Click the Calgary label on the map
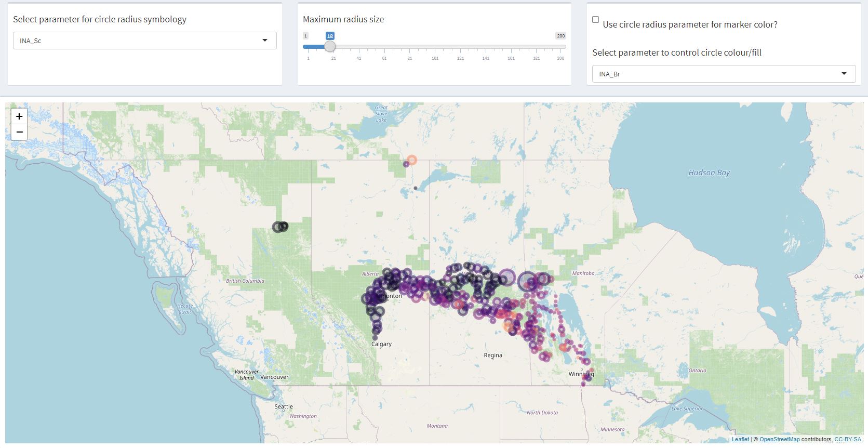This screenshot has width=868, height=448. pos(381,344)
